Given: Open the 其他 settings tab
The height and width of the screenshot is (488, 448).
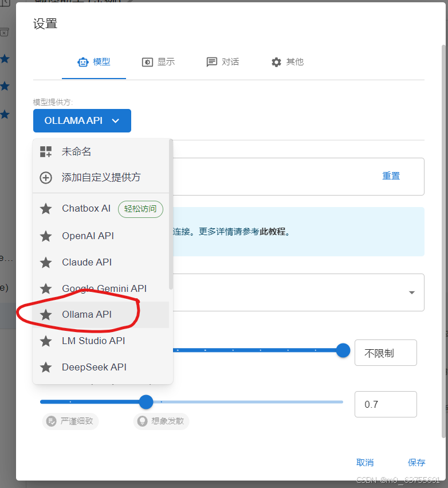Looking at the screenshot, I should tap(287, 62).
